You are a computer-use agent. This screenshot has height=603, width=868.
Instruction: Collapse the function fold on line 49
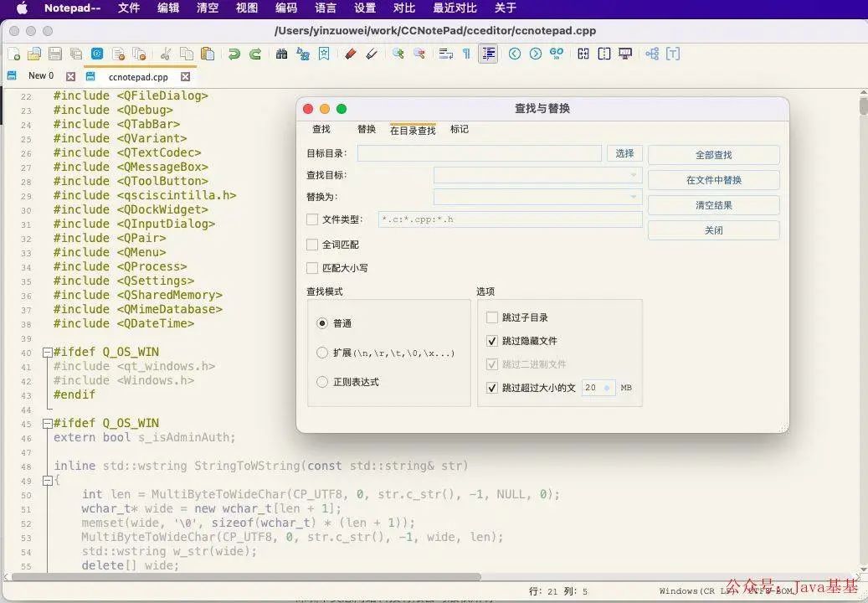point(48,481)
